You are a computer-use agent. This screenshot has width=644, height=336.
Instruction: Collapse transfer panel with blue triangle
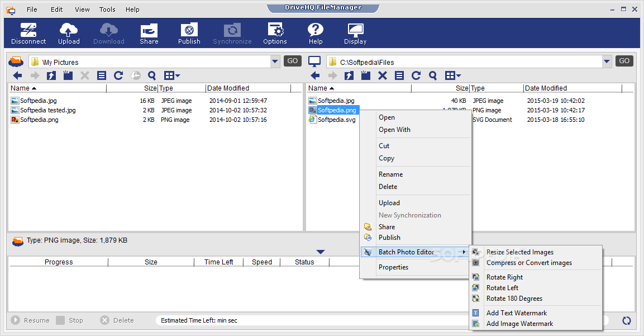[x=321, y=252]
